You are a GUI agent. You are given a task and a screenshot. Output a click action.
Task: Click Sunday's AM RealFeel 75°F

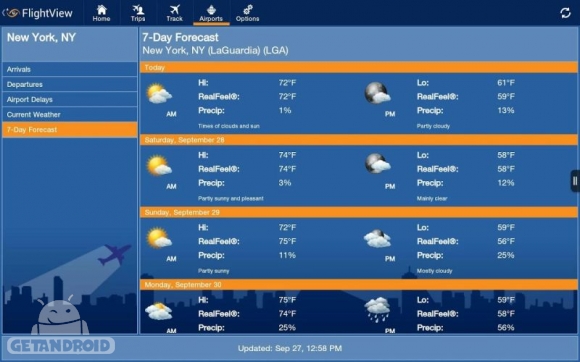pyautogui.click(x=287, y=241)
